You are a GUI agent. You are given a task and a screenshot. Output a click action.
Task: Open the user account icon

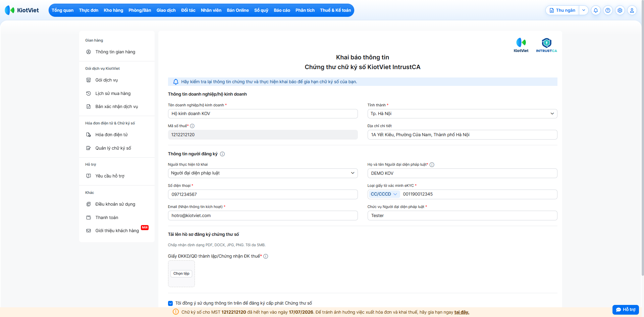[x=632, y=10]
